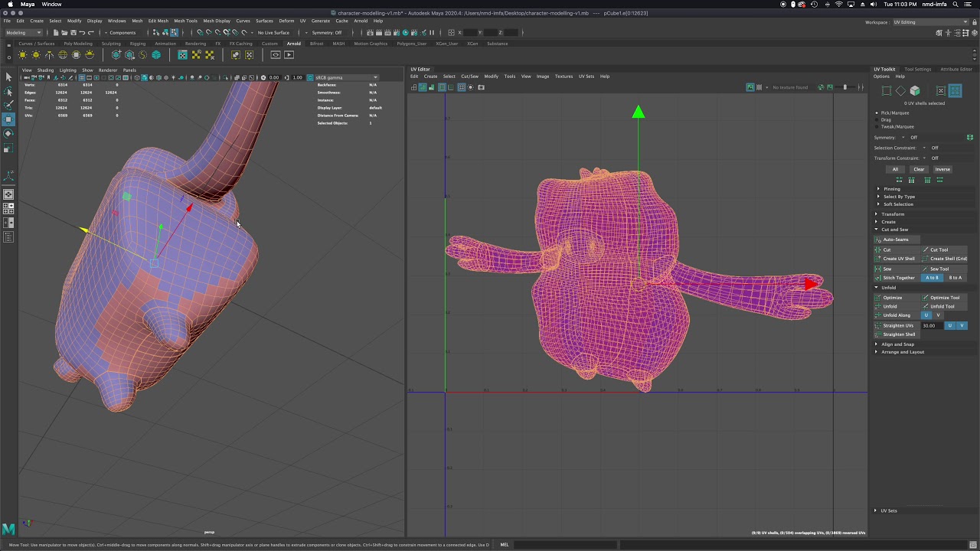
Task: Toggle V button for Unfold Along
Action: point(938,315)
